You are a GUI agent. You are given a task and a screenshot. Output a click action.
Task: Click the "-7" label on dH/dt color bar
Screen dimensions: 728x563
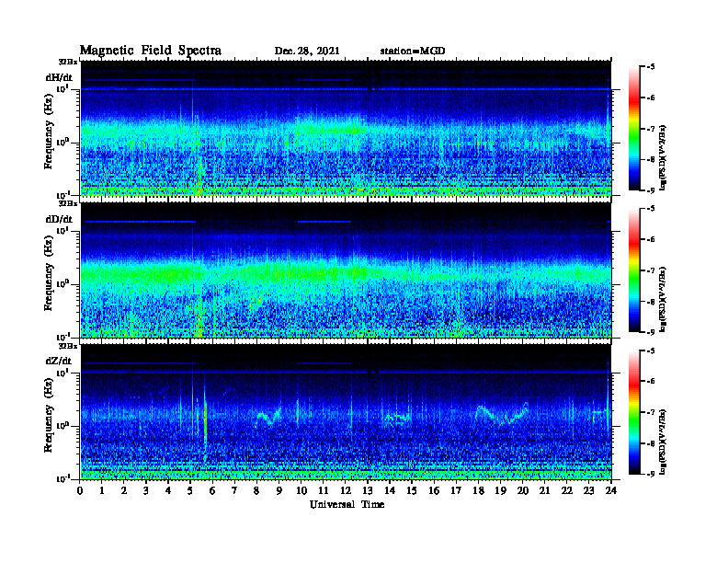(x=650, y=129)
